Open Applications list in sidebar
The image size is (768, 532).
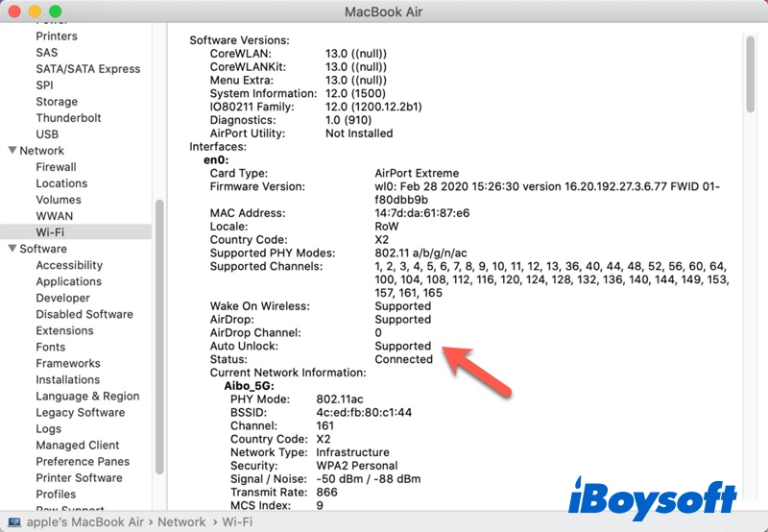click(x=68, y=281)
